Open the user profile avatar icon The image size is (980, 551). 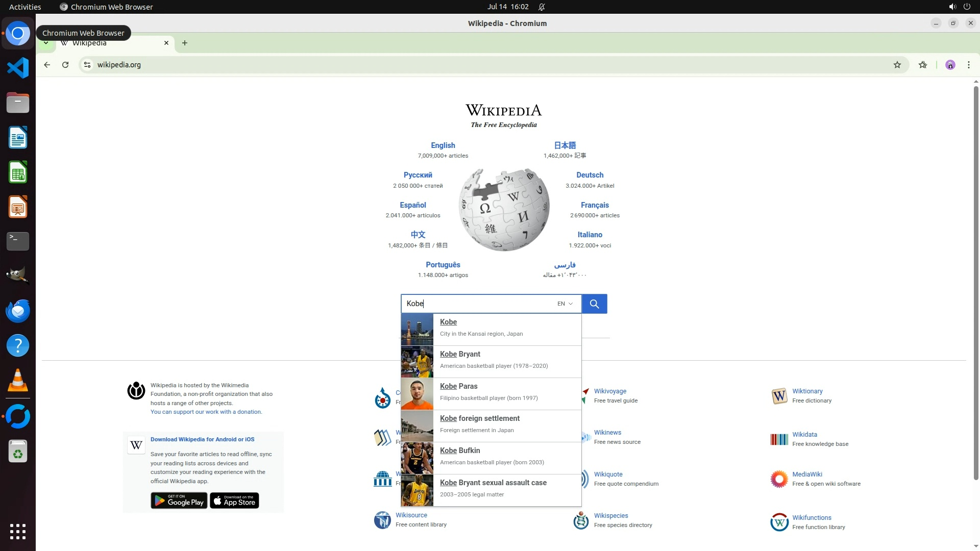[x=950, y=65]
